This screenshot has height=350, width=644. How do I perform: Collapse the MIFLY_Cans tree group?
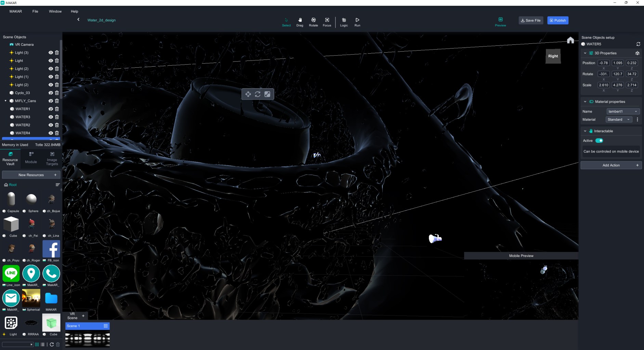tap(5, 101)
